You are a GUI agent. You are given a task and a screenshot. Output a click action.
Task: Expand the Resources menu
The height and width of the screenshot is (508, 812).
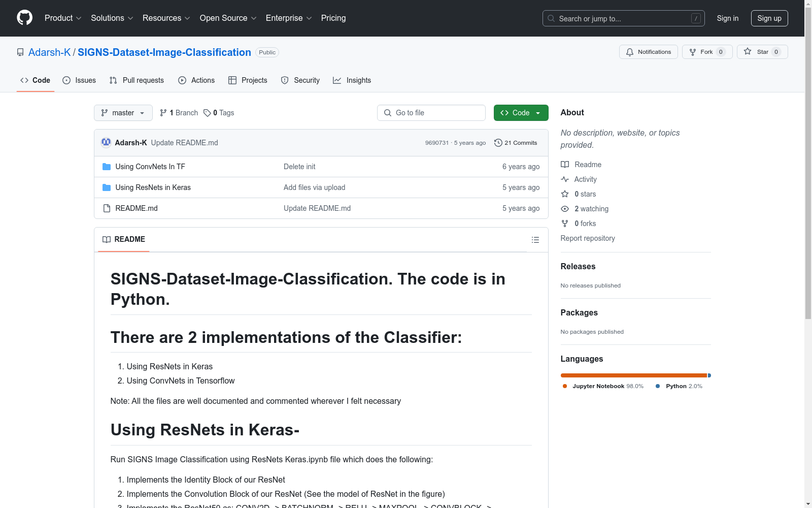(166, 18)
